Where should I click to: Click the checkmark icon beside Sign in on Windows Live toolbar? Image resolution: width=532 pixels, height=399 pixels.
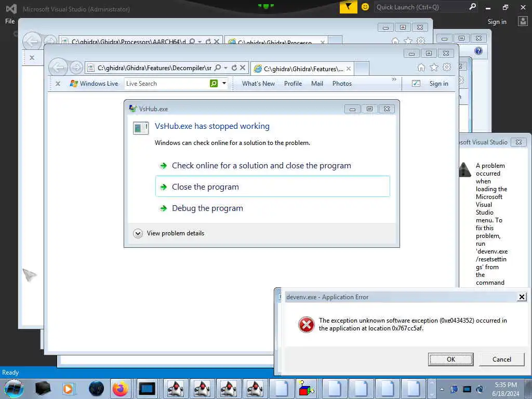416,84
